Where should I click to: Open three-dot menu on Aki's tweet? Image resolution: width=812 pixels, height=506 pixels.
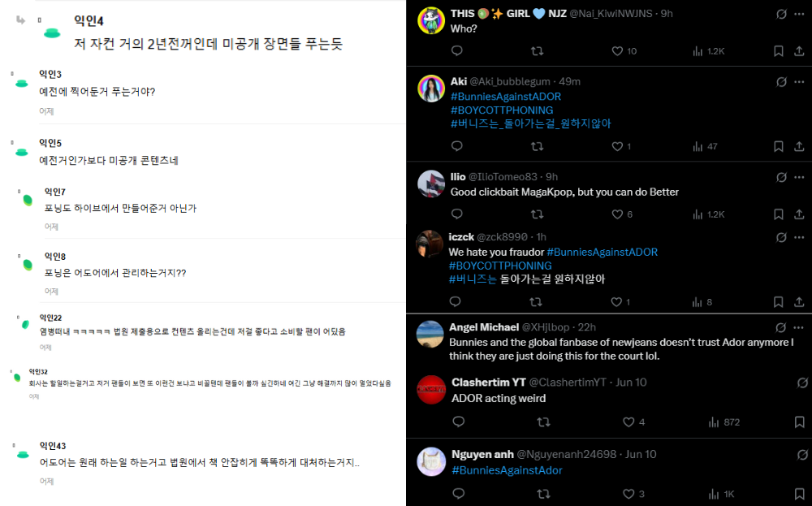799,82
